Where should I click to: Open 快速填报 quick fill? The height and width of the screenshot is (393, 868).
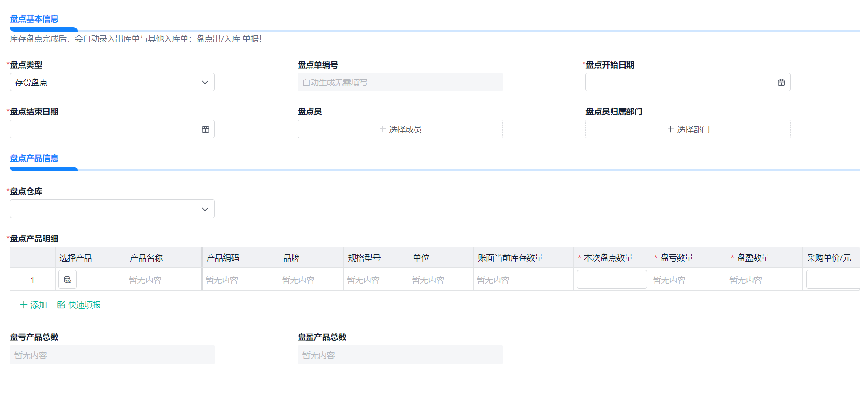click(79, 305)
